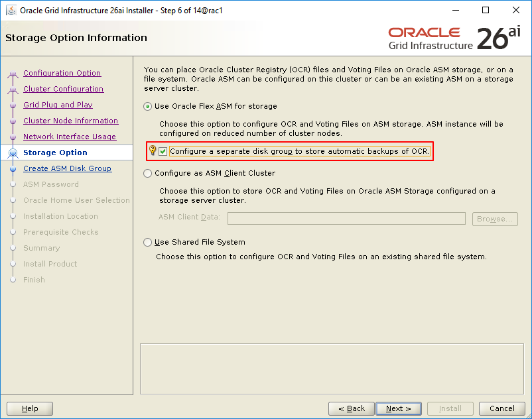Click the Install Product step label

pos(50,264)
